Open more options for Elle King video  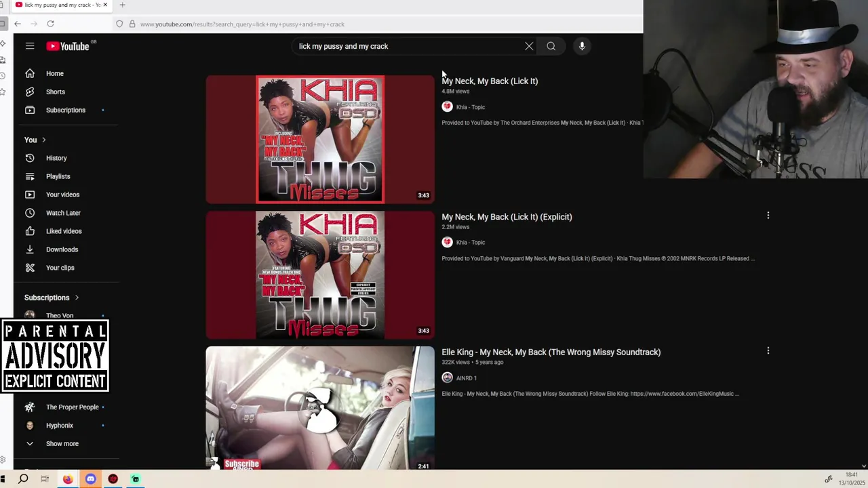[768, 351]
